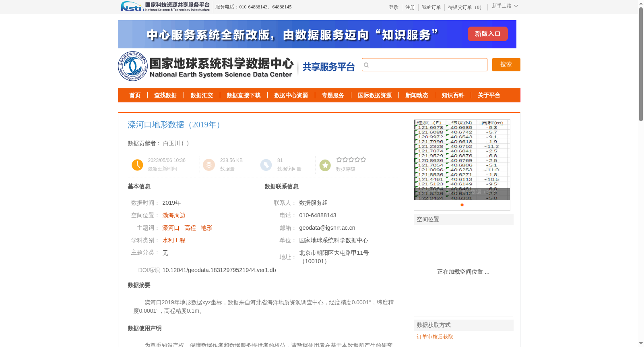
Task: Click the 238.56 KB data size value
Action: coord(231,160)
